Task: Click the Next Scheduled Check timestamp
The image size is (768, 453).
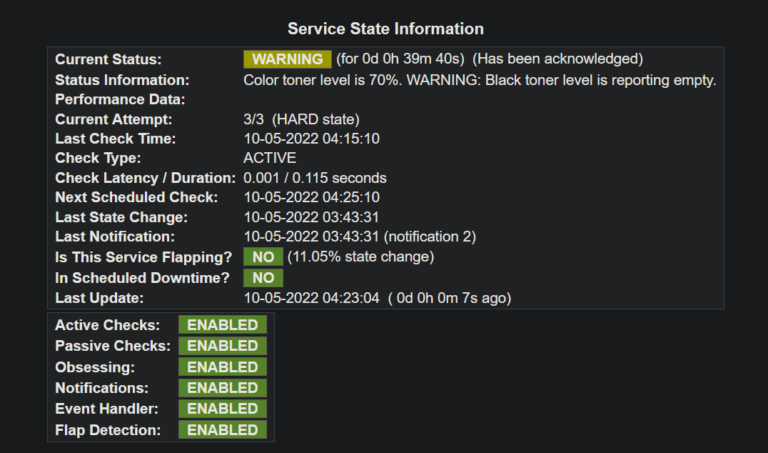Action: tap(312, 197)
